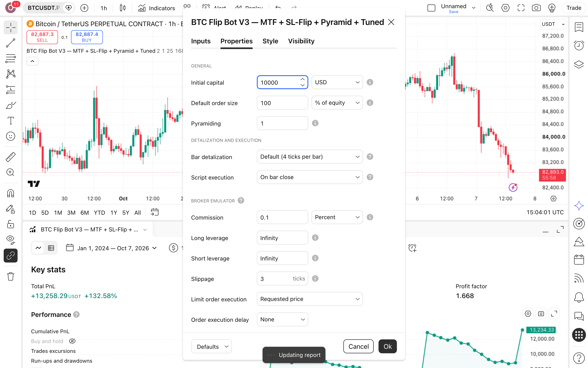Click the trash remove objects icon
This screenshot has height=368, width=588.
(10, 276)
